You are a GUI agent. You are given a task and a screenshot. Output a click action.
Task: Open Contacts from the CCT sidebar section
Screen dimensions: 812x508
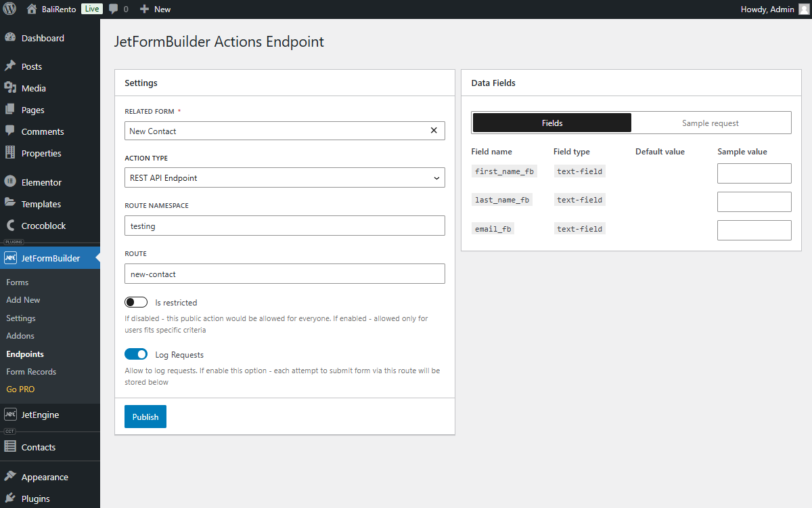point(37,446)
